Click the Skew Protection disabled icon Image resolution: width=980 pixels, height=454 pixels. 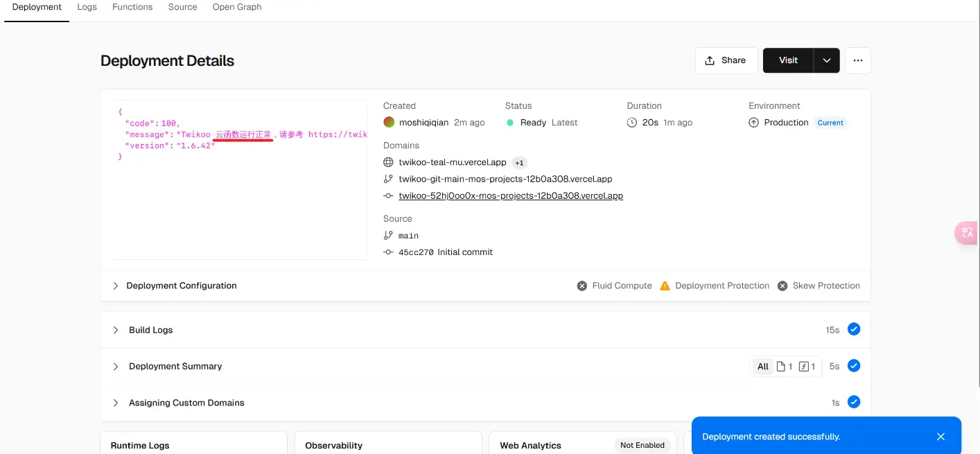click(x=782, y=286)
